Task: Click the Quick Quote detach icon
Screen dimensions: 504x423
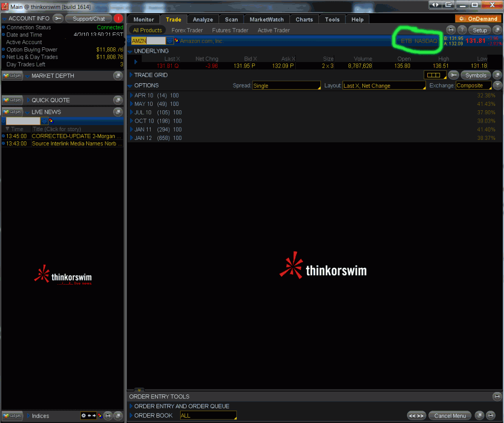Action: [118, 100]
